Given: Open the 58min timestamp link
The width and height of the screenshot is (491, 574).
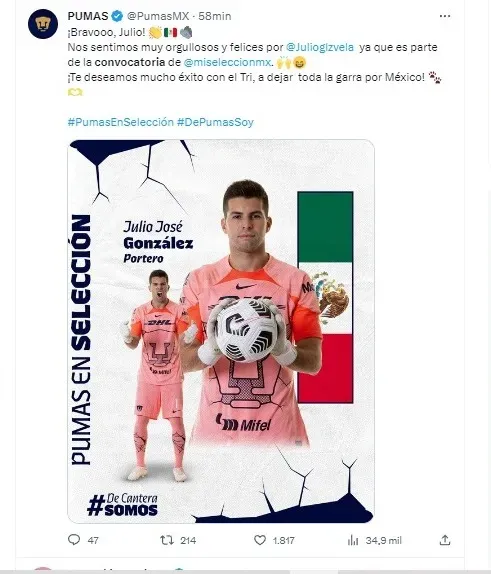Looking at the screenshot, I should pyautogui.click(x=215, y=16).
